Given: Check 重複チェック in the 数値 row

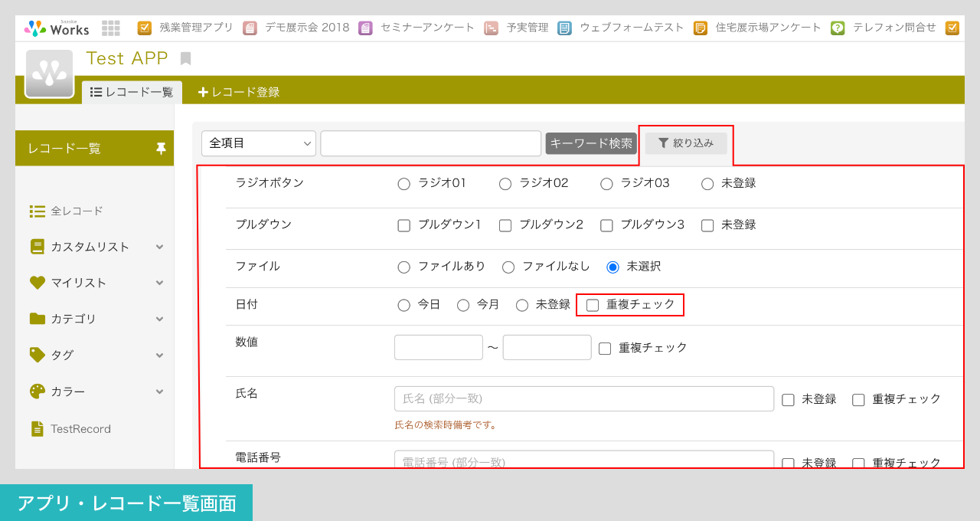Looking at the screenshot, I should click(x=605, y=349).
